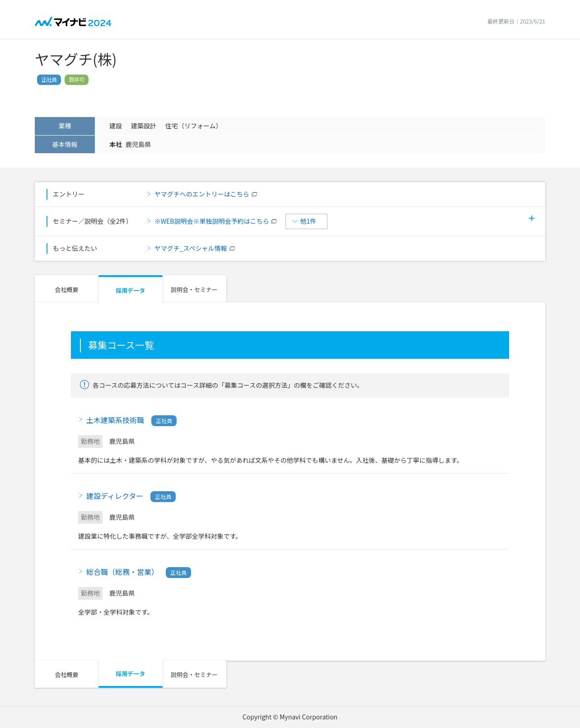580x728 pixels.
Task: Click the もっと伝えたい label
Action: point(75,249)
